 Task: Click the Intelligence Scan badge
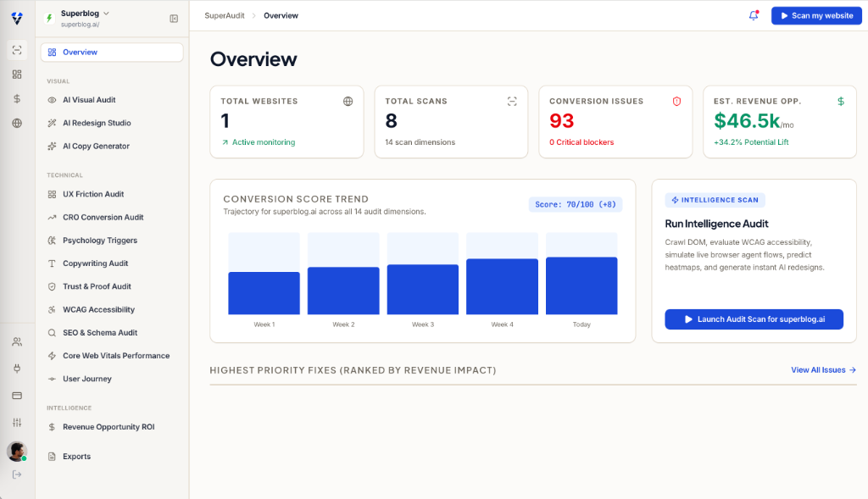[x=715, y=200]
